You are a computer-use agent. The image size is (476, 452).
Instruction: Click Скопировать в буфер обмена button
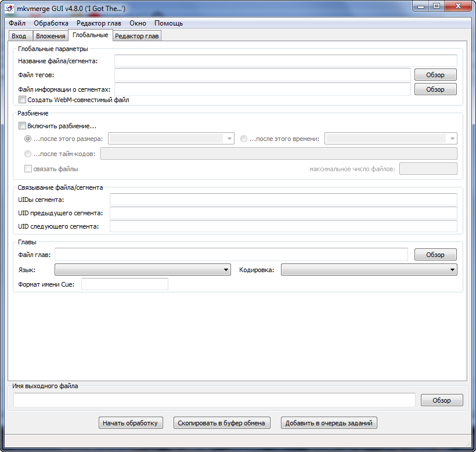point(222,423)
